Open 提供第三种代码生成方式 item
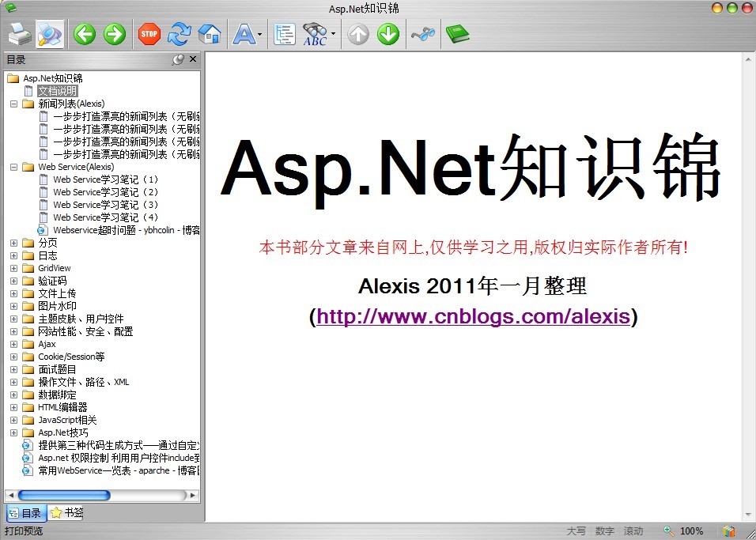Viewport: 756px width, 540px height. click(x=119, y=445)
